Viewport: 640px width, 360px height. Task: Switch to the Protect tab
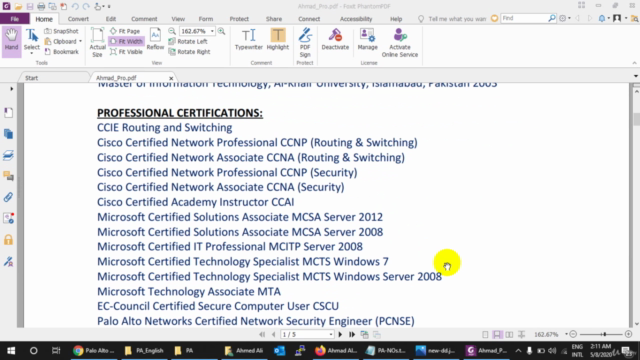(239, 19)
